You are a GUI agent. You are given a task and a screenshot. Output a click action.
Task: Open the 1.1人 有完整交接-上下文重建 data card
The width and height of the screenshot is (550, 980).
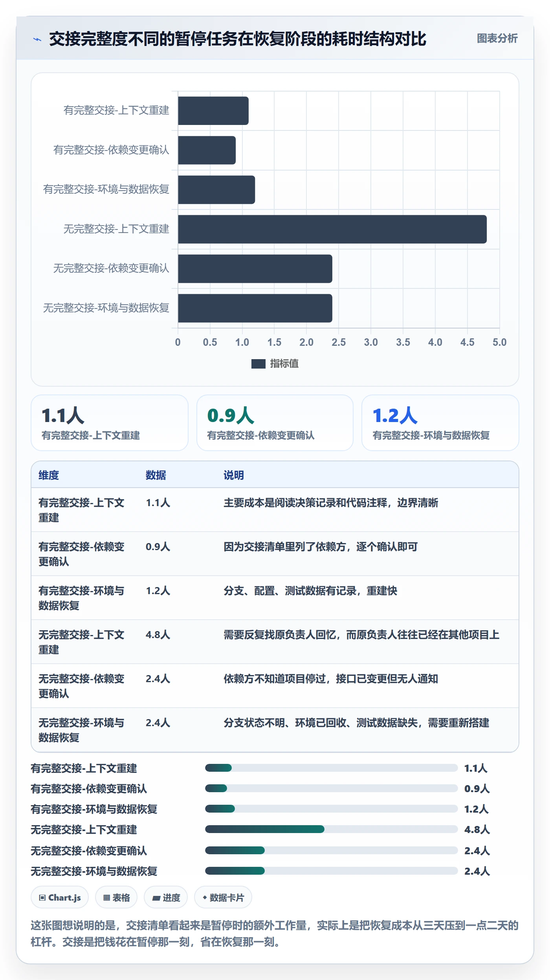pos(110,423)
